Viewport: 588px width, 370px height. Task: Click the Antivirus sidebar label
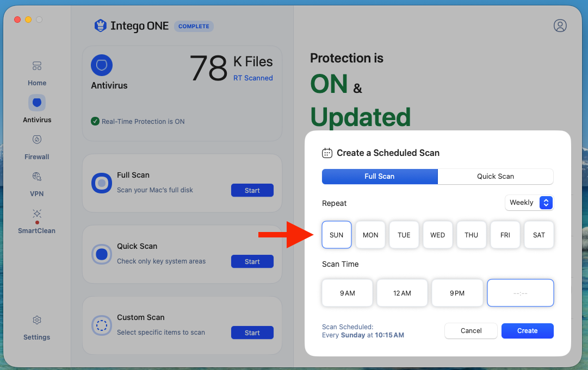tap(37, 120)
